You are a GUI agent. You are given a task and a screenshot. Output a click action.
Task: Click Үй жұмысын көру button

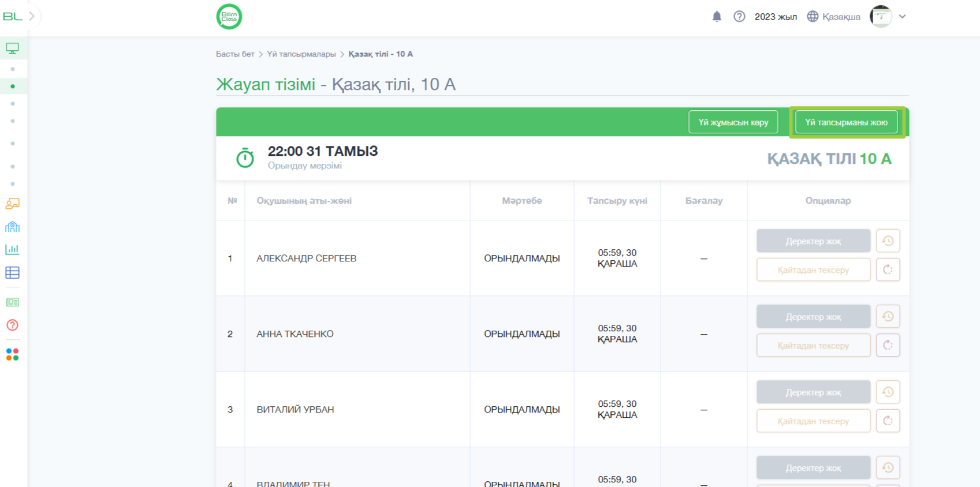733,122
